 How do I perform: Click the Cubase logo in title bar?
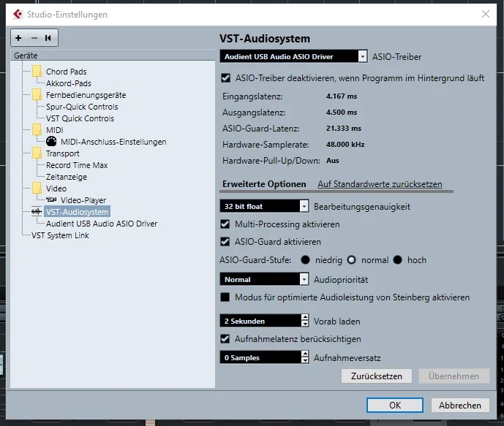(x=18, y=14)
